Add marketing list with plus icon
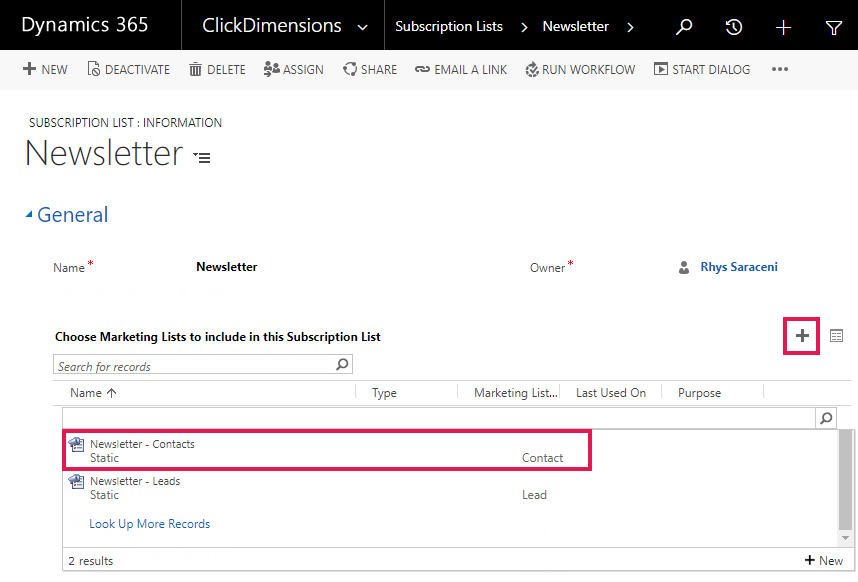Viewport: 858px width, 582px height. [x=802, y=335]
